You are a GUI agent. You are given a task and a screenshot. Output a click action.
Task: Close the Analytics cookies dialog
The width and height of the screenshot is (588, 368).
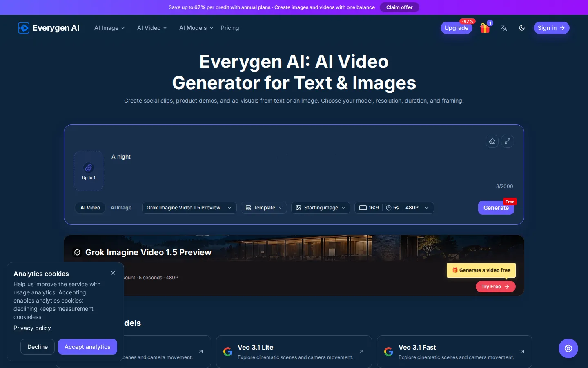point(113,273)
